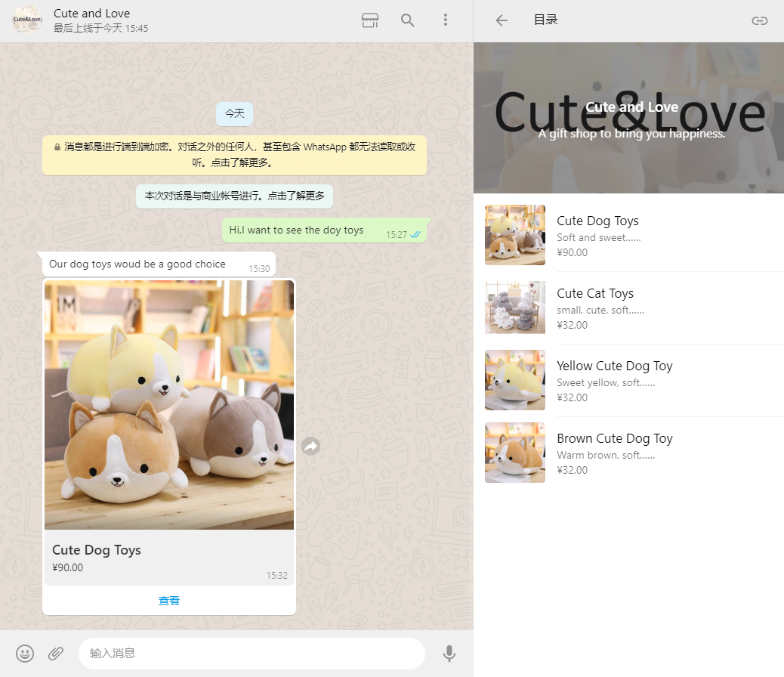Click 查看 to view the product
The width and height of the screenshot is (784, 677).
(x=169, y=600)
